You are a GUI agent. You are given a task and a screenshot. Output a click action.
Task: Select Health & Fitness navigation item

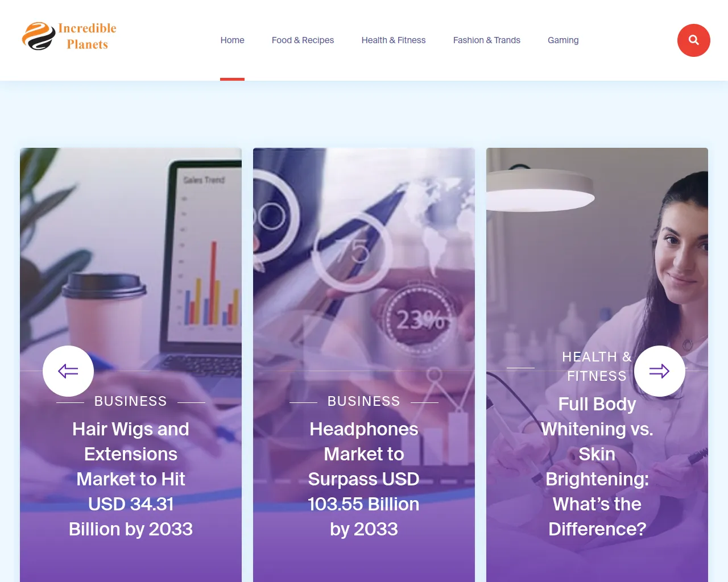[x=394, y=40]
